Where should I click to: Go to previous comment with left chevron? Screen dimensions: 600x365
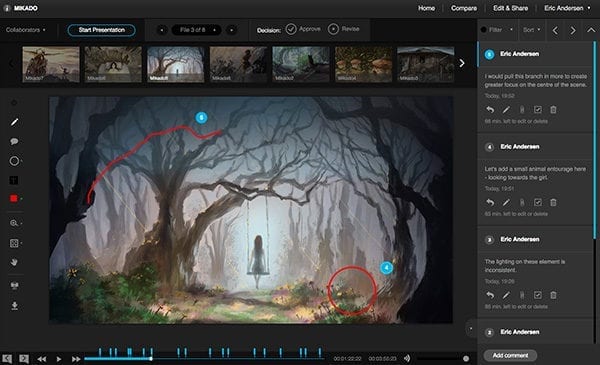tap(555, 30)
